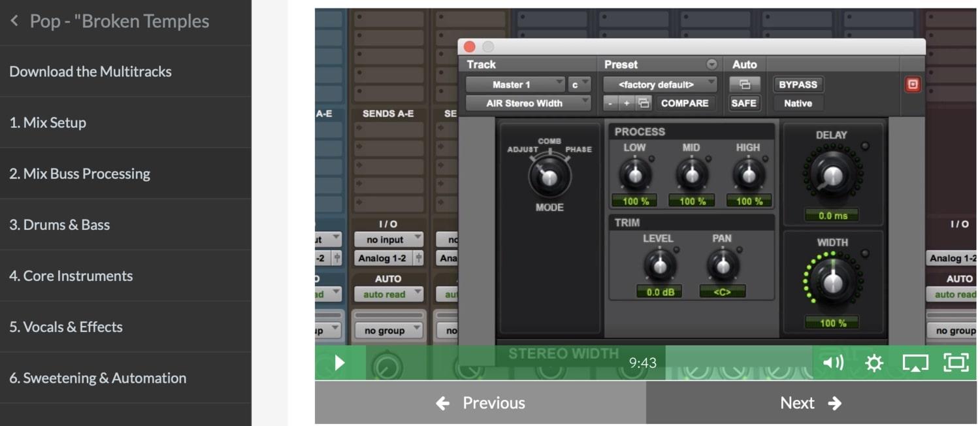Image resolution: width=980 pixels, height=426 pixels.
Task: Open the 3. Drums & Bass section
Action: point(125,224)
